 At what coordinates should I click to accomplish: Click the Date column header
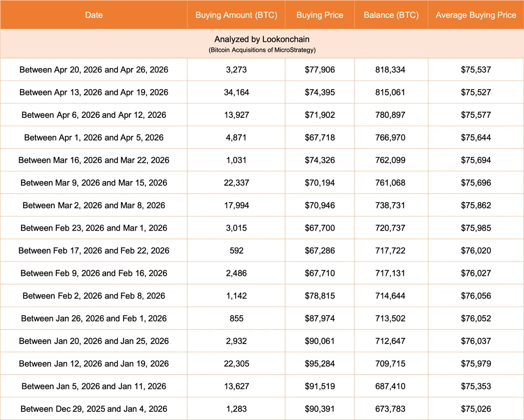(94, 15)
